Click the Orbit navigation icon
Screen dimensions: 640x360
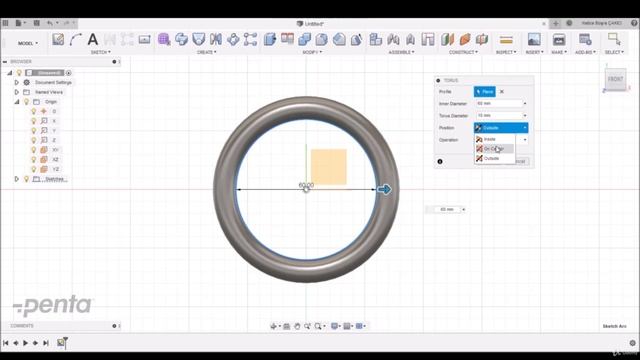pyautogui.click(x=273, y=326)
